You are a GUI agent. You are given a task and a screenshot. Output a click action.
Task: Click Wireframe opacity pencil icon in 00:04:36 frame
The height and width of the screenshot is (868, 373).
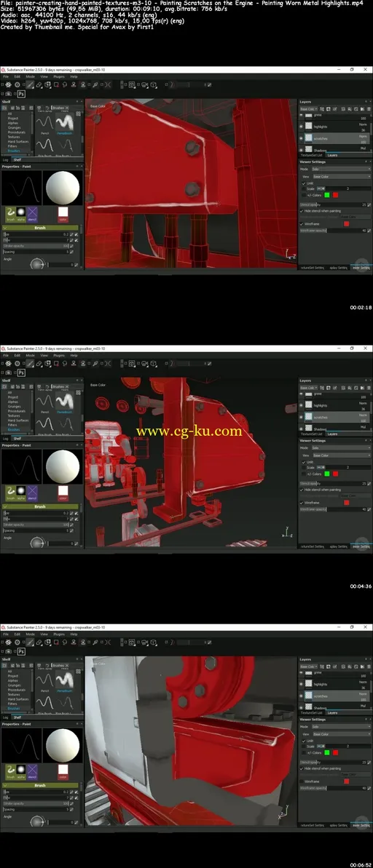point(369,510)
